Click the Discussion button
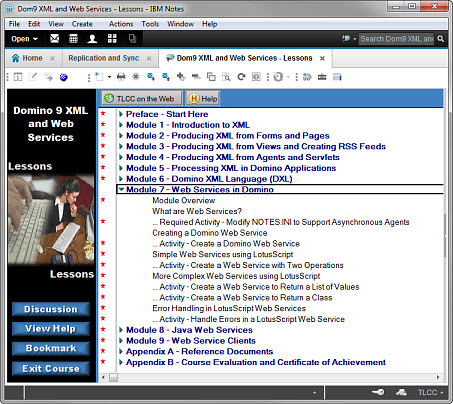Image resolution: width=453 pixels, height=404 pixels. point(51,309)
